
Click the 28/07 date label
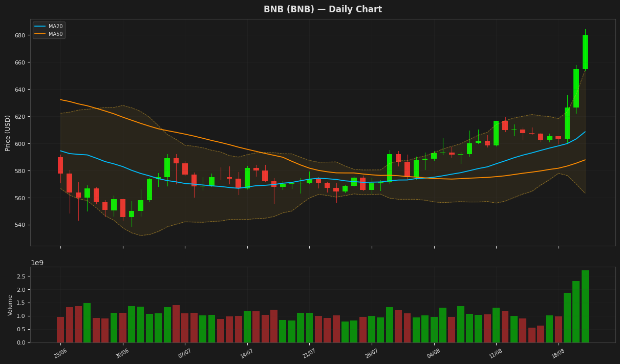tap(372, 353)
